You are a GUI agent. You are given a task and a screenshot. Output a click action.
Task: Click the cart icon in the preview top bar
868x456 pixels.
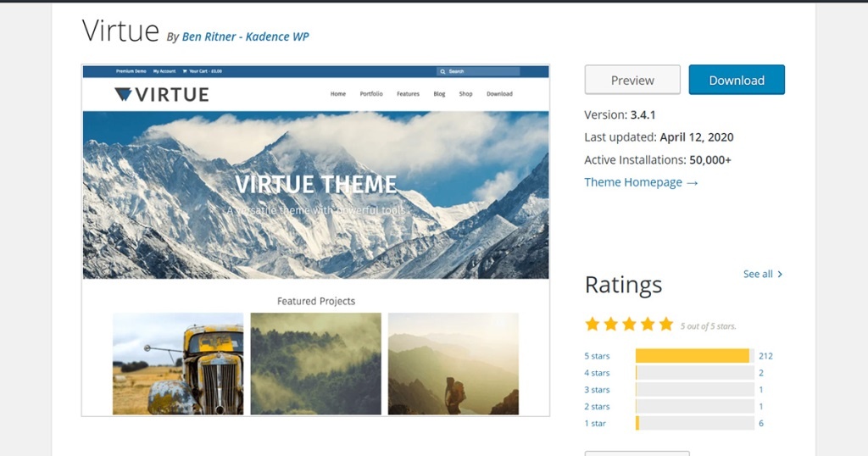pos(185,71)
